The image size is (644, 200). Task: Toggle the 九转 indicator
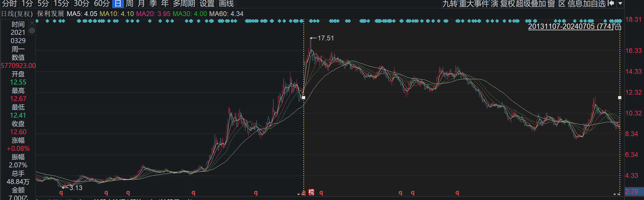click(450, 4)
